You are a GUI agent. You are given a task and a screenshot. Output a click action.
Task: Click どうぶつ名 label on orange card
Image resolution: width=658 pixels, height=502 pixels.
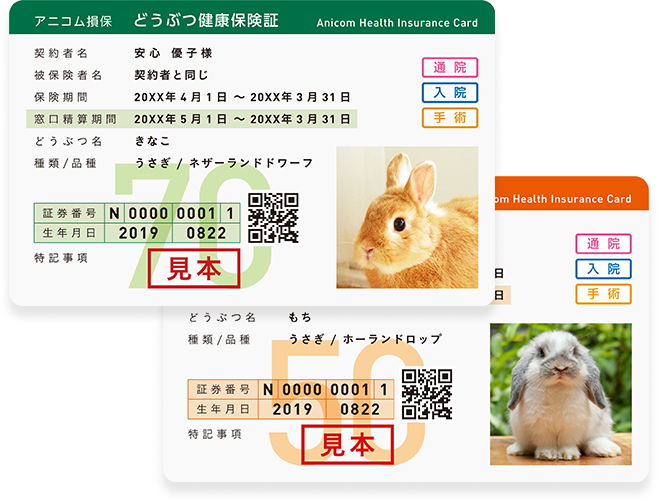click(222, 317)
